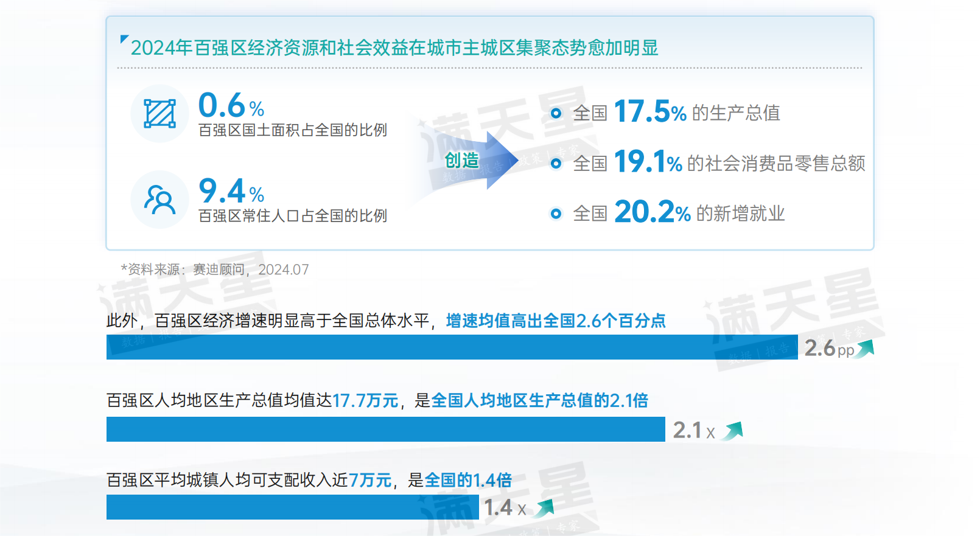Click the 9.4% figure
This screenshot has height=536, width=980.
click(x=231, y=191)
